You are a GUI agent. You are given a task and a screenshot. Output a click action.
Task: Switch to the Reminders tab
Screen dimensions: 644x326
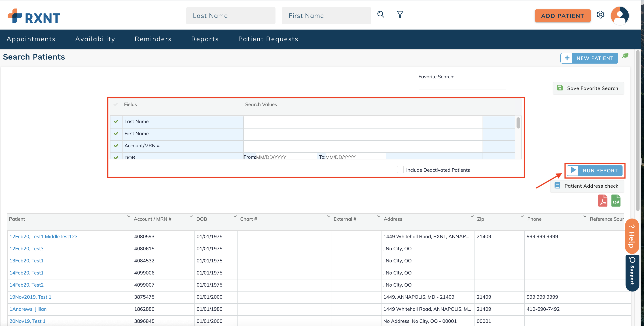pyautogui.click(x=153, y=39)
